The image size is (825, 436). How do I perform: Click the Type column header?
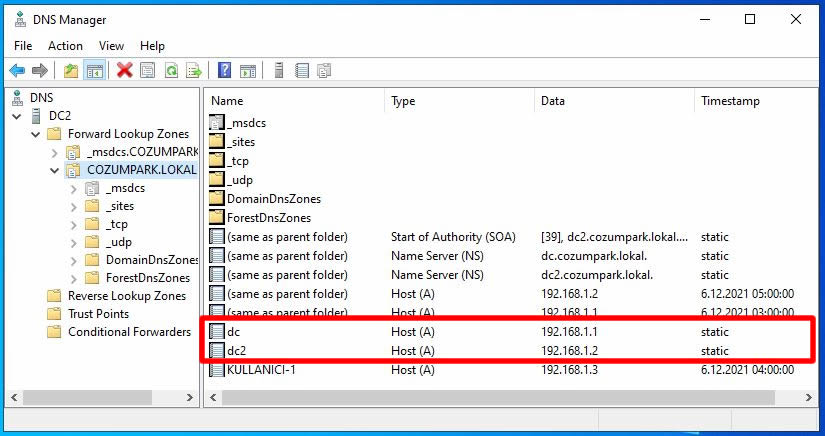(403, 101)
